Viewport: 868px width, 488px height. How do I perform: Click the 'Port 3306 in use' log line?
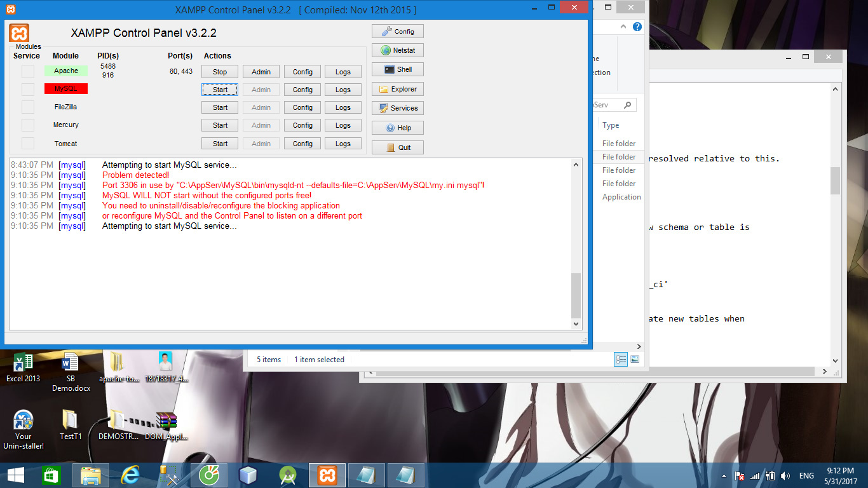294,185
